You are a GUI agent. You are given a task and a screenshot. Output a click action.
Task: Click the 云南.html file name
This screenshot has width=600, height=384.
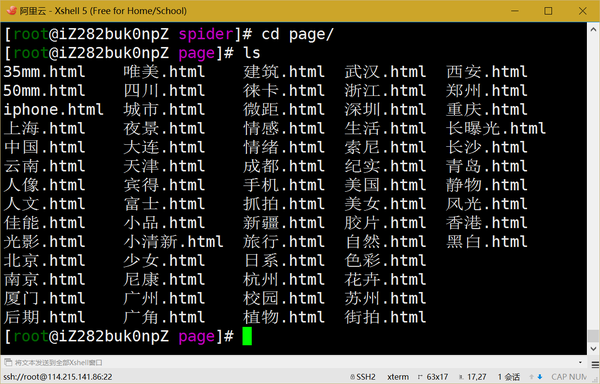44,166
